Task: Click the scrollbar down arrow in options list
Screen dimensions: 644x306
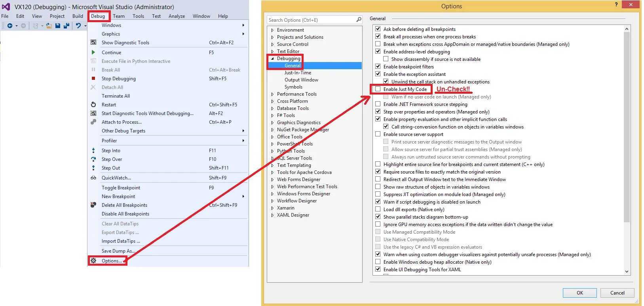Action: [626, 271]
